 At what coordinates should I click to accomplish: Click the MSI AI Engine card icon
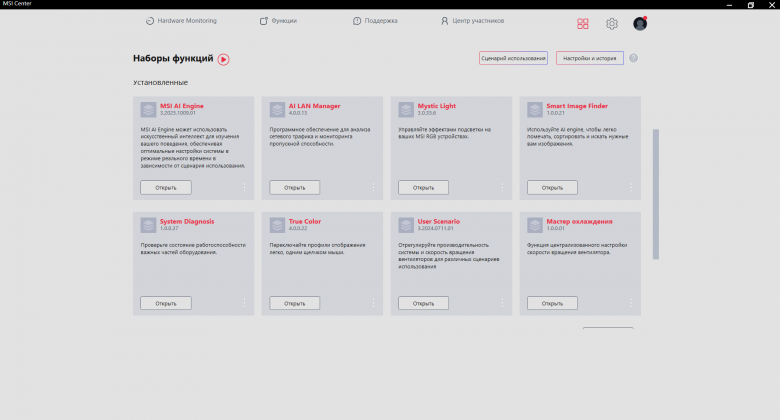(148, 109)
